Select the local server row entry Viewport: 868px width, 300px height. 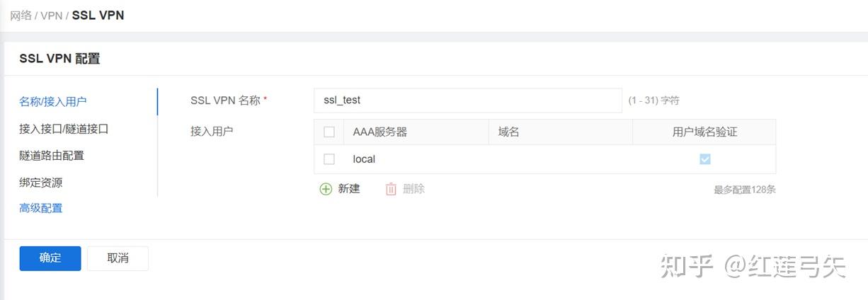[x=364, y=159]
